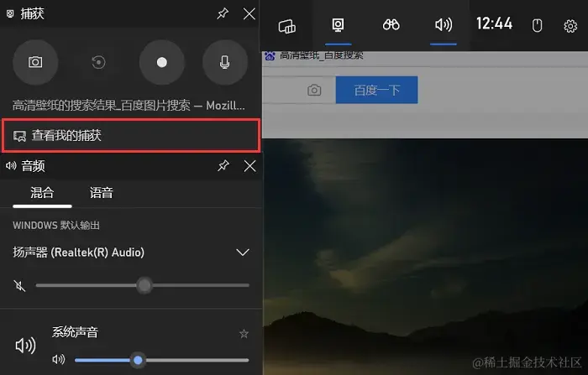
Task: Click the 12:44 clock in Game Bar
Action: click(x=494, y=24)
